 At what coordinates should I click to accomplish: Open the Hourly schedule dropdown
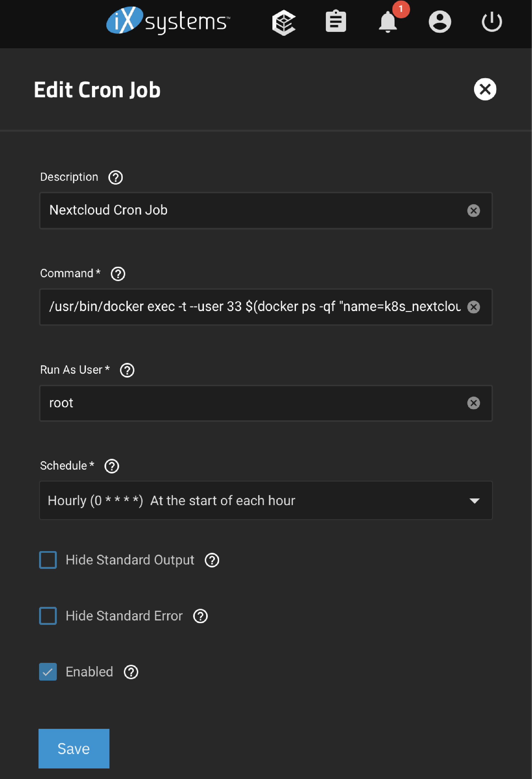pyautogui.click(x=474, y=501)
